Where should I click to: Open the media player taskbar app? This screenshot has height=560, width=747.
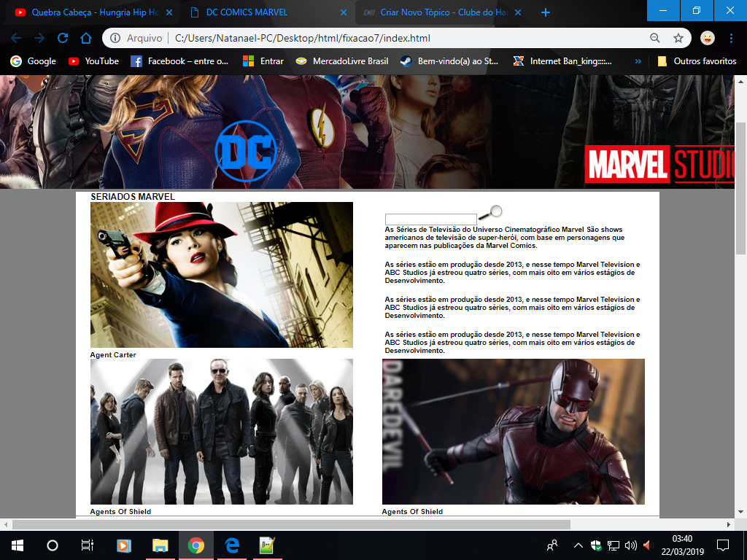[x=124, y=545]
